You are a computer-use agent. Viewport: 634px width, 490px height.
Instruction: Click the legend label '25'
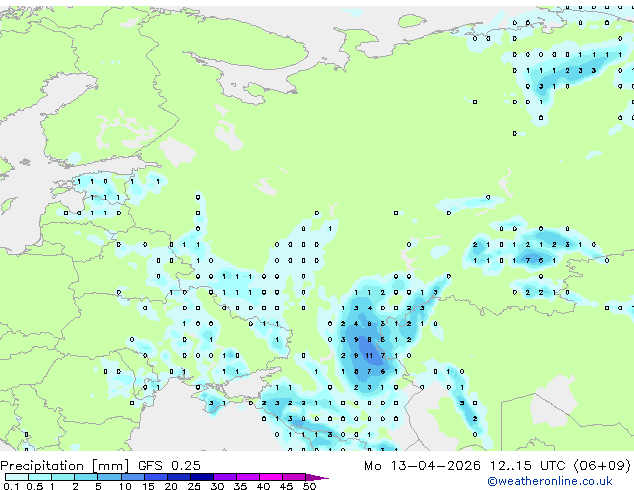194,486
